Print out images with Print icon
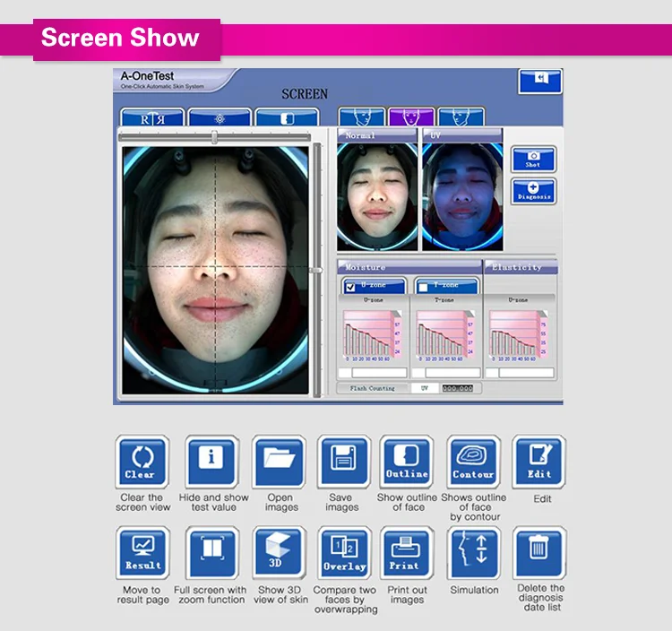 (407, 553)
